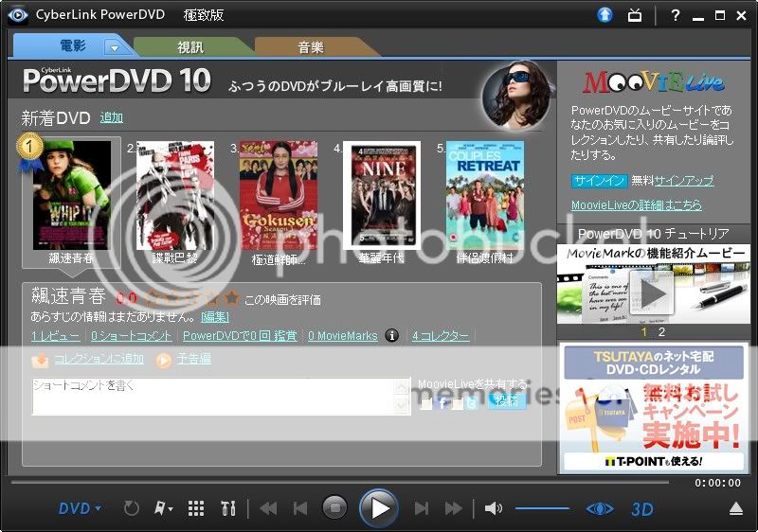Click the 投稿 post button
758x532 pixels.
(507, 400)
